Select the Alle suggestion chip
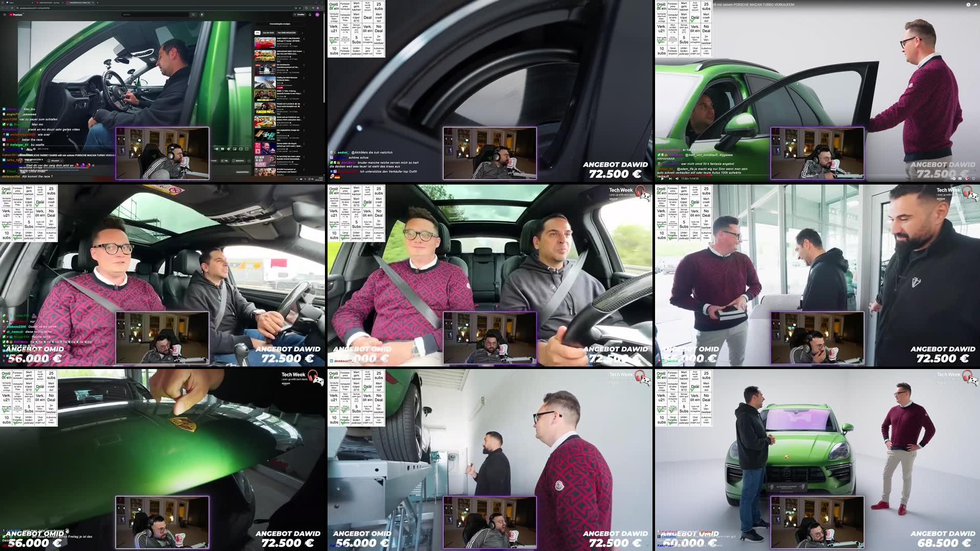 [x=258, y=33]
